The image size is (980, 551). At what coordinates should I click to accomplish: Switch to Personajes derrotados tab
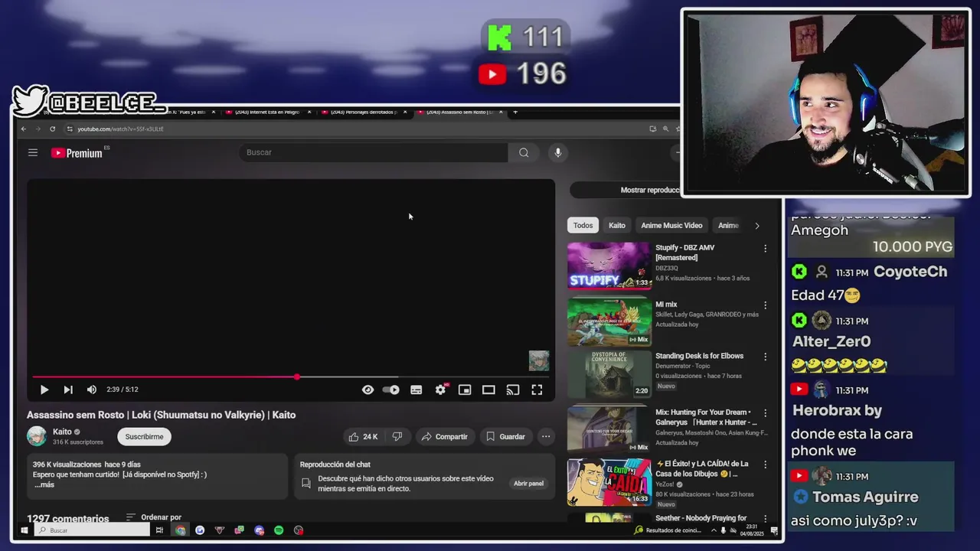click(x=364, y=112)
